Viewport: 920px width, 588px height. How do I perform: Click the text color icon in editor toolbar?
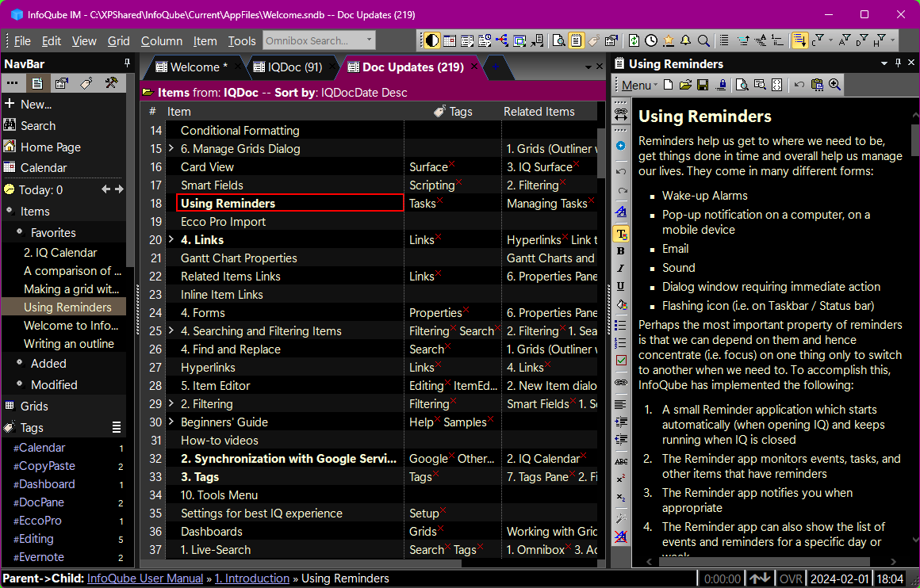click(x=621, y=212)
